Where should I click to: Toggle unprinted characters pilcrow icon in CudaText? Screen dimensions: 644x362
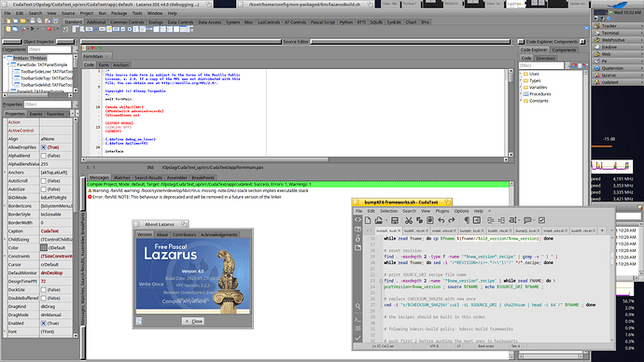(x=467, y=220)
